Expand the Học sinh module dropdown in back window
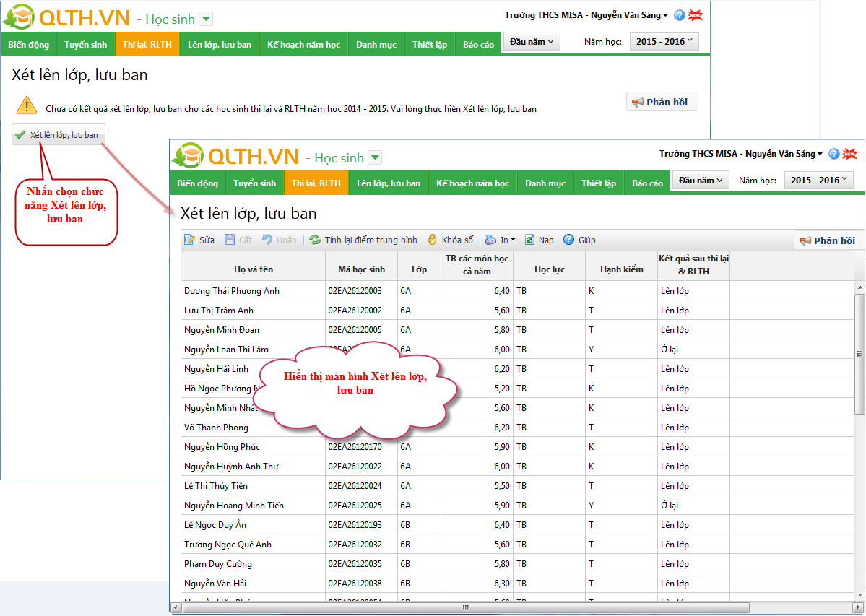The width and height of the screenshot is (866, 616). point(205,19)
